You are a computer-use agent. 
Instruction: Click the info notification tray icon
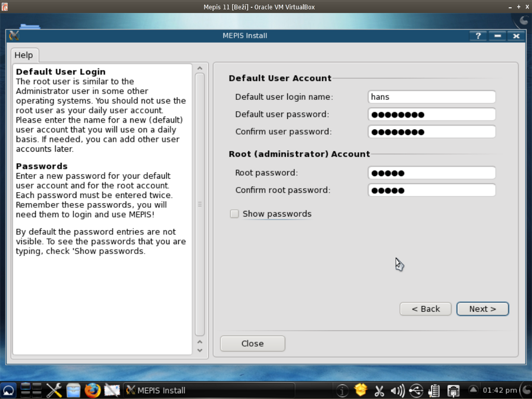[x=342, y=391]
